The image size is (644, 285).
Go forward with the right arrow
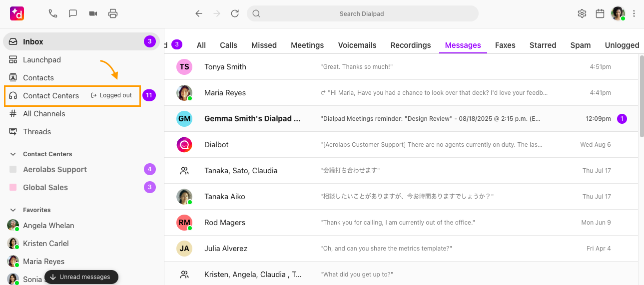tap(217, 13)
